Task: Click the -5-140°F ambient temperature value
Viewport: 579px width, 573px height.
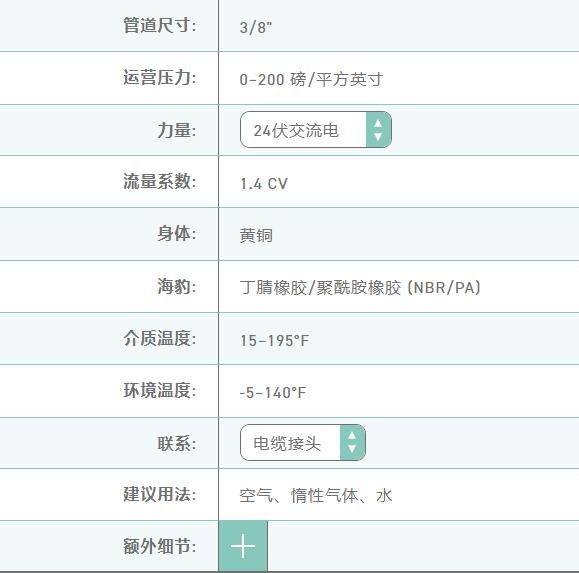Action: pyautogui.click(x=273, y=392)
